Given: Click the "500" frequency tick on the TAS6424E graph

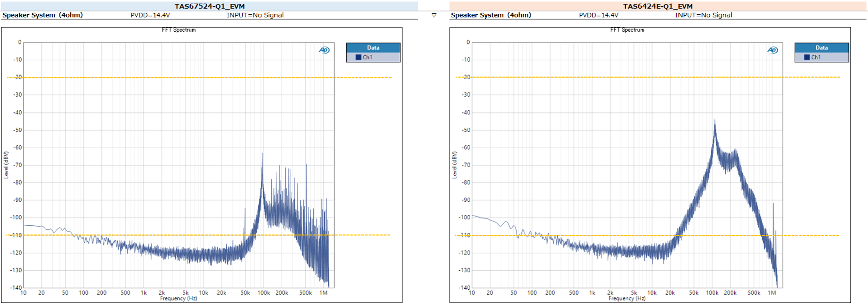Looking at the screenshot, I should tap(574, 293).
